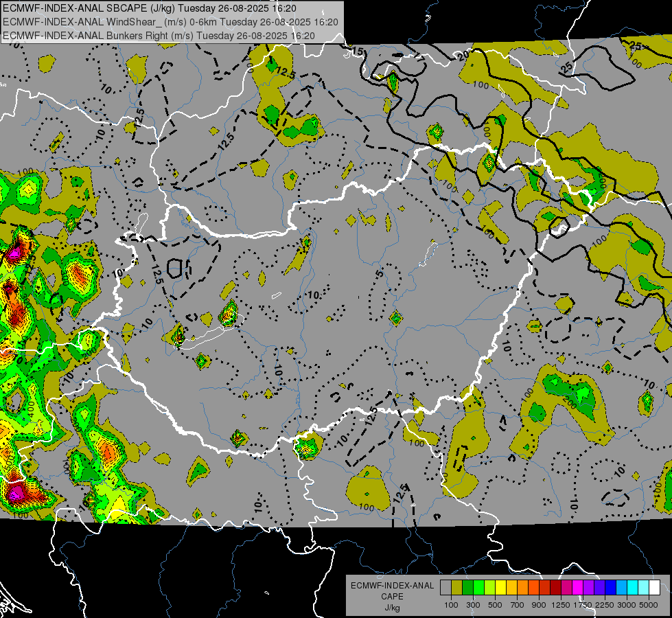This screenshot has height=618, width=672.
Task: Select the bright magenta legend swatch
Action: pos(578,587)
